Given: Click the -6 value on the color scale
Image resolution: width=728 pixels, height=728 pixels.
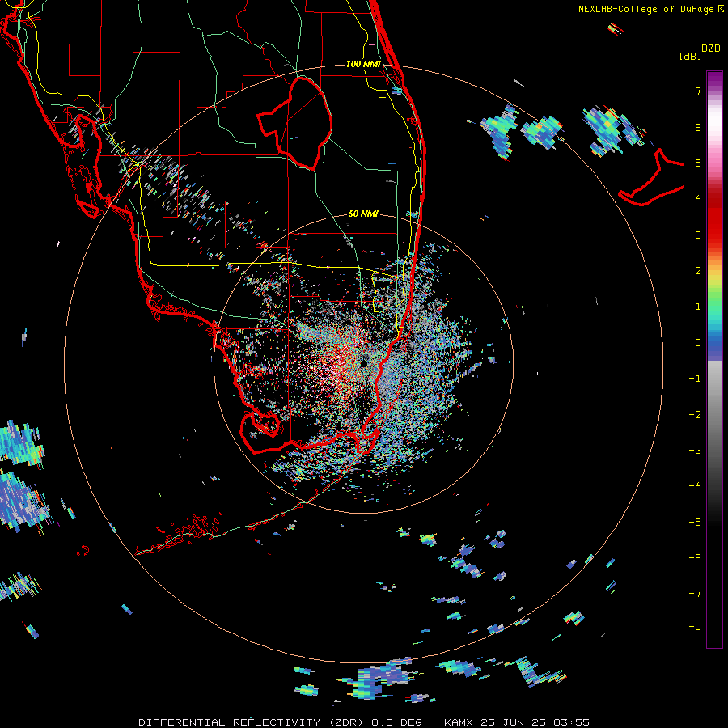Looking at the screenshot, I should point(695,557).
